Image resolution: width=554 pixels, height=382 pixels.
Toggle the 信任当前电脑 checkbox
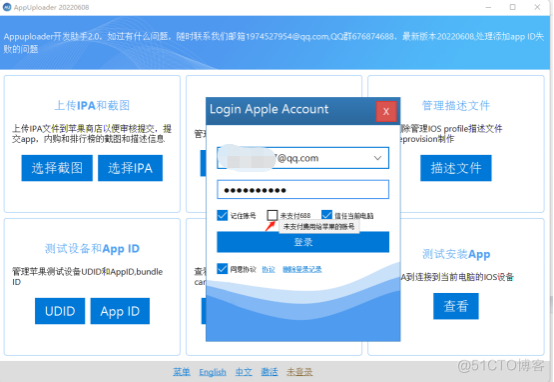pyautogui.click(x=326, y=215)
